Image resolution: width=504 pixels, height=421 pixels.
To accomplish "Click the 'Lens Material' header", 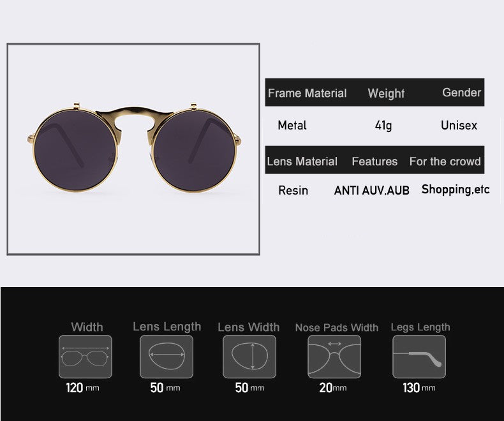I will (x=302, y=161).
